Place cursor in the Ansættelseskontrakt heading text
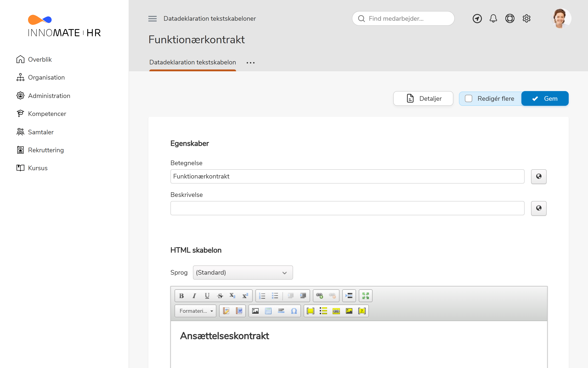This screenshot has width=588, height=368. pos(224,336)
